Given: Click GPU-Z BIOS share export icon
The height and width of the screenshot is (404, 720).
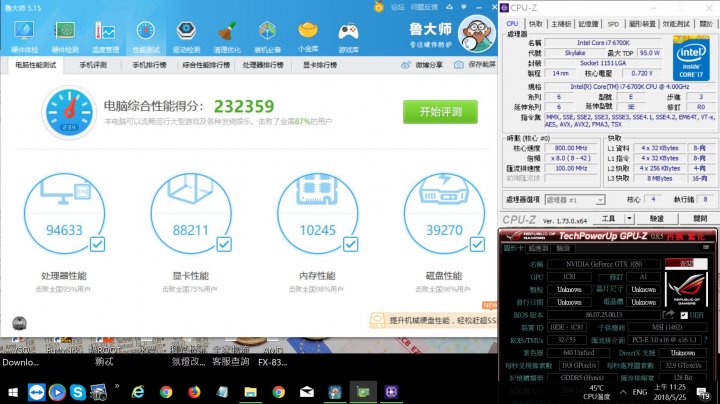Looking at the screenshot, I should pyautogui.click(x=668, y=314).
